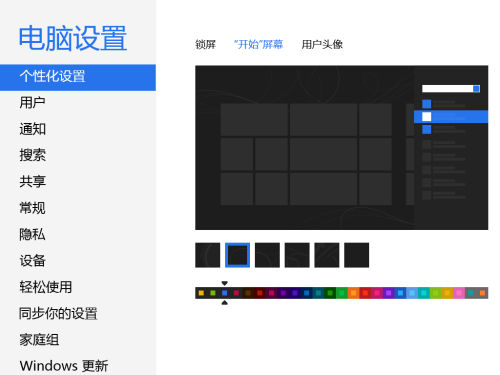Go to 同步你的设置 section

[x=58, y=313]
